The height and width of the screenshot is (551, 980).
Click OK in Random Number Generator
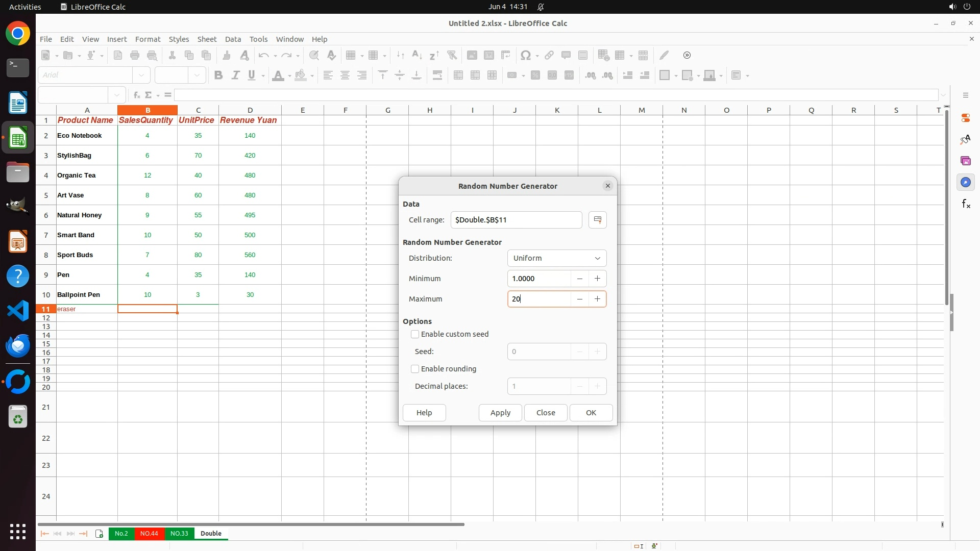[x=591, y=413]
